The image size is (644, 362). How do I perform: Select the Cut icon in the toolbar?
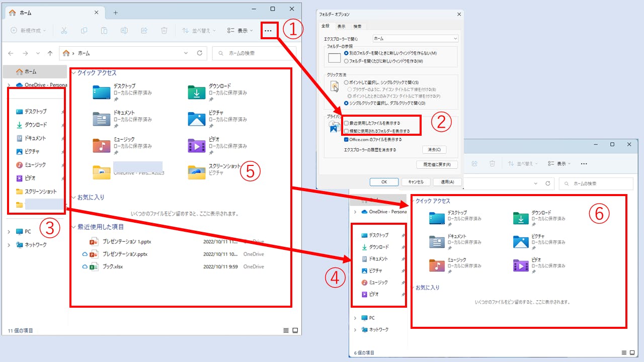click(x=64, y=31)
